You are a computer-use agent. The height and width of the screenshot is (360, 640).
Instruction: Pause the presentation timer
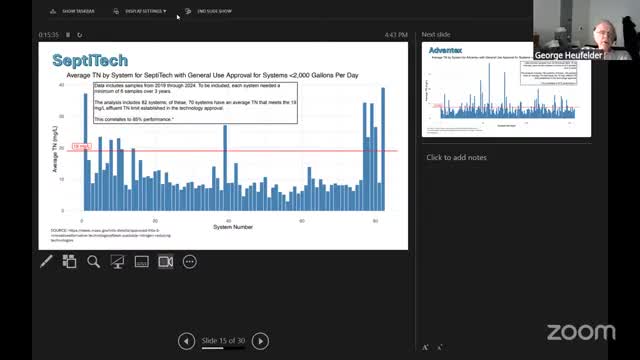click(68, 35)
